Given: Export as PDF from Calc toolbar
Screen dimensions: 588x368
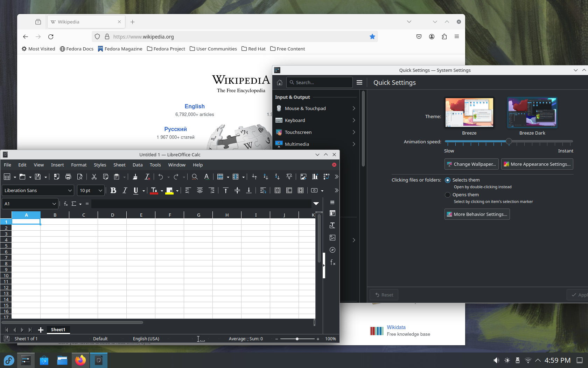Looking at the screenshot, I should [x=57, y=177].
